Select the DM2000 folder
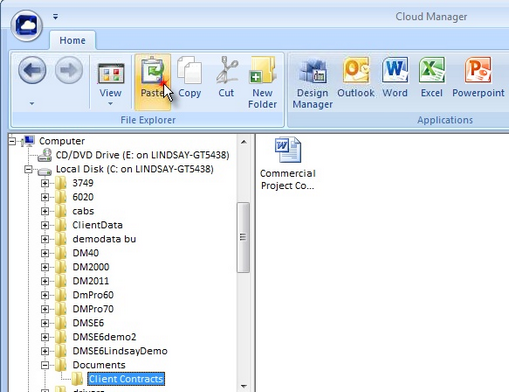509x392 pixels. 91,267
